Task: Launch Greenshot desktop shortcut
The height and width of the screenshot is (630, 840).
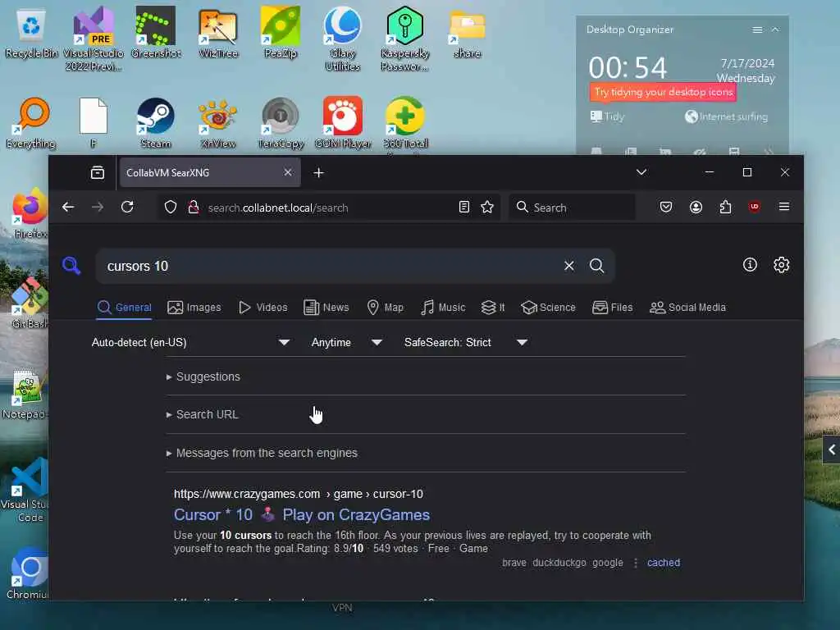Action: [x=155, y=32]
